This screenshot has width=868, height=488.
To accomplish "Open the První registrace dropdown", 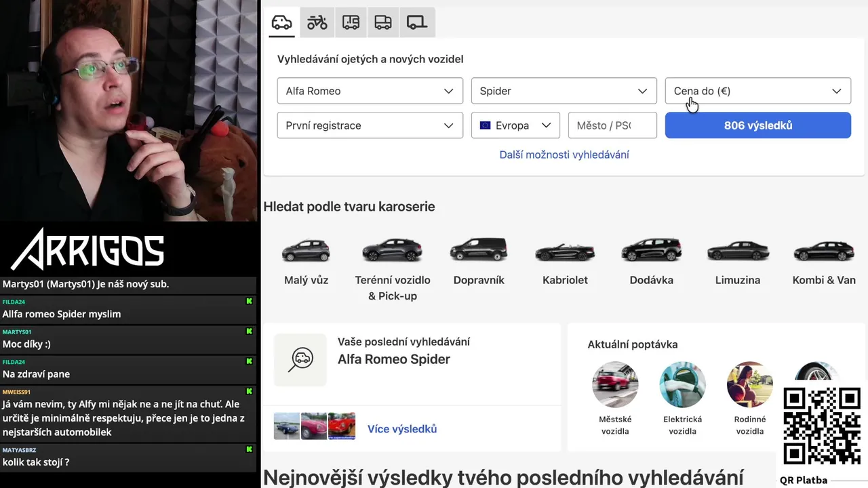I will coord(370,125).
